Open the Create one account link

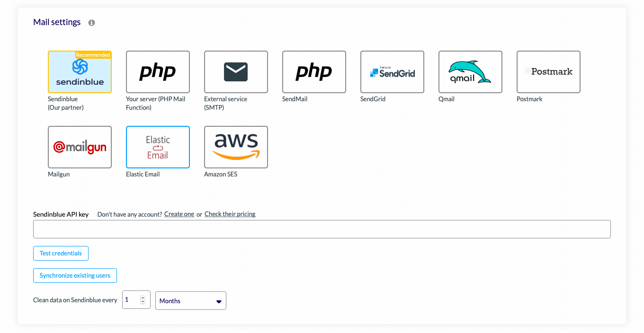click(x=179, y=214)
